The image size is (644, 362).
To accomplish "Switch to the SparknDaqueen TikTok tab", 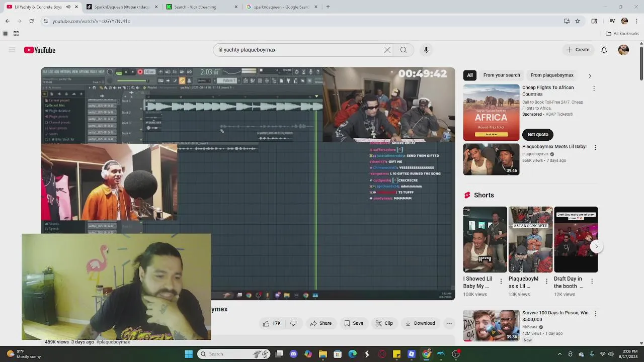I will click(123, 7).
